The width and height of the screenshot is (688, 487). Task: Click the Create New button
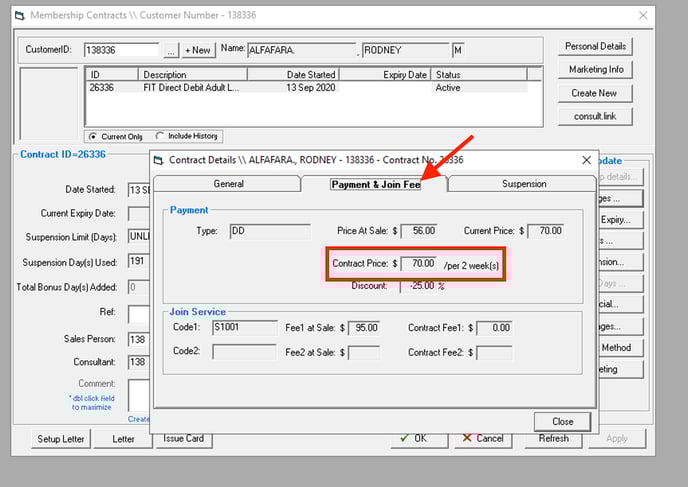[x=595, y=93]
